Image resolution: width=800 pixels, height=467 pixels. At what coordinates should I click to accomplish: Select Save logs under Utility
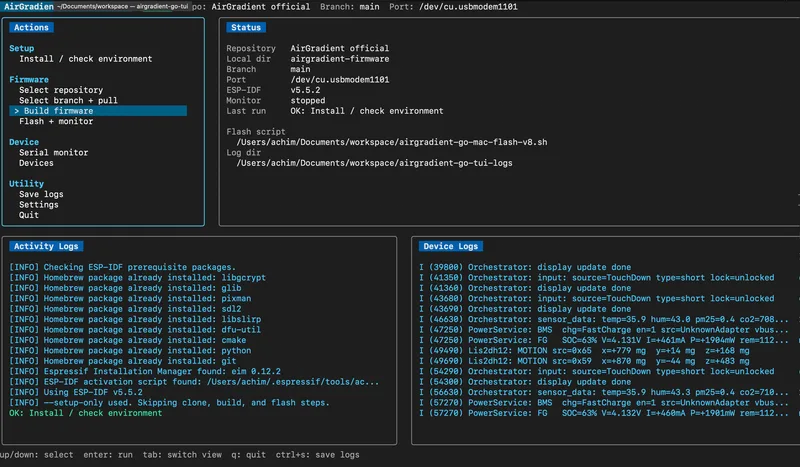point(41,194)
